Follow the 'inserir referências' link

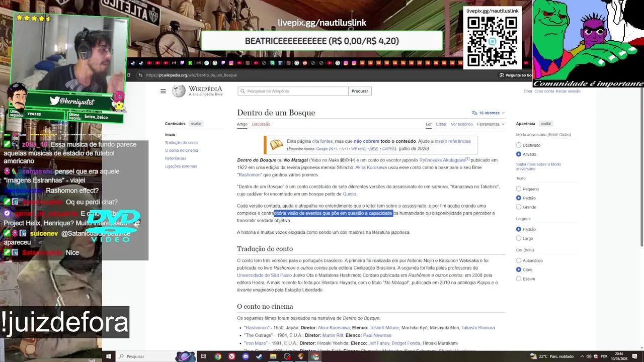coord(452,141)
